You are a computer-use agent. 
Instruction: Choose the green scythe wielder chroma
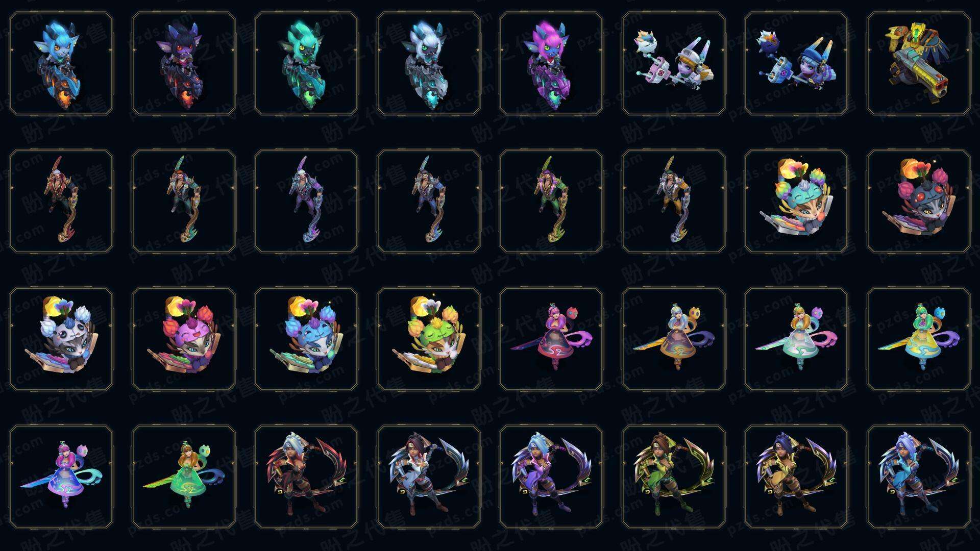pyautogui.click(x=551, y=201)
